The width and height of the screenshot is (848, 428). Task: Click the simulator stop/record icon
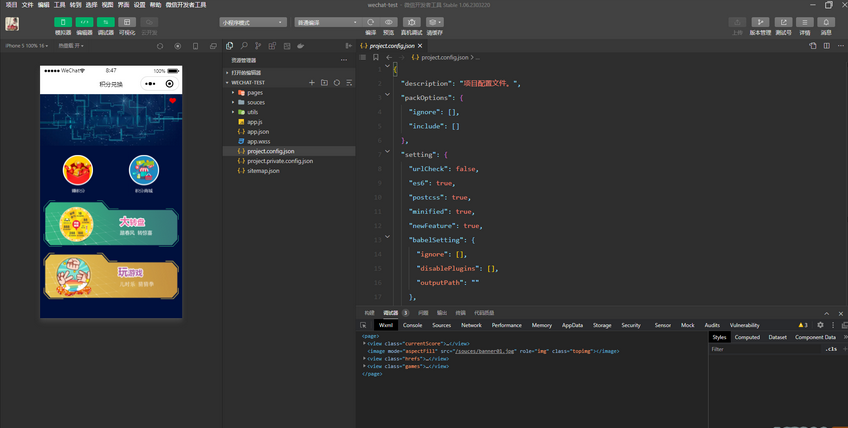click(x=177, y=46)
